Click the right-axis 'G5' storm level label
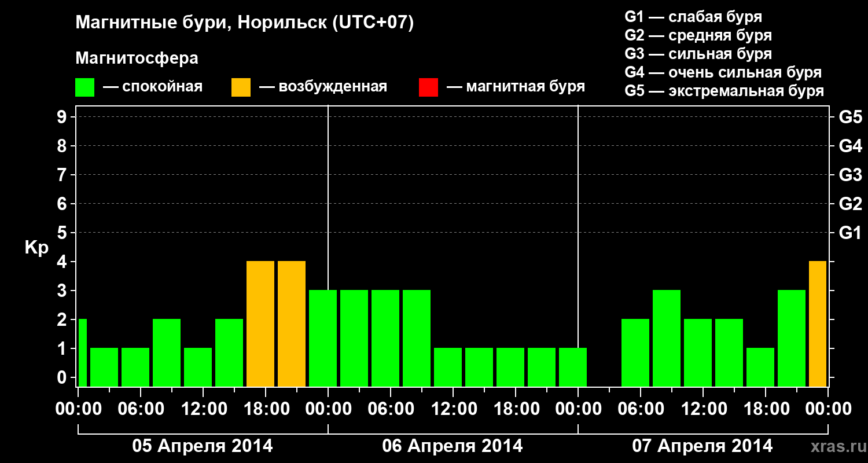Viewport: 868px width, 463px height. [x=850, y=117]
